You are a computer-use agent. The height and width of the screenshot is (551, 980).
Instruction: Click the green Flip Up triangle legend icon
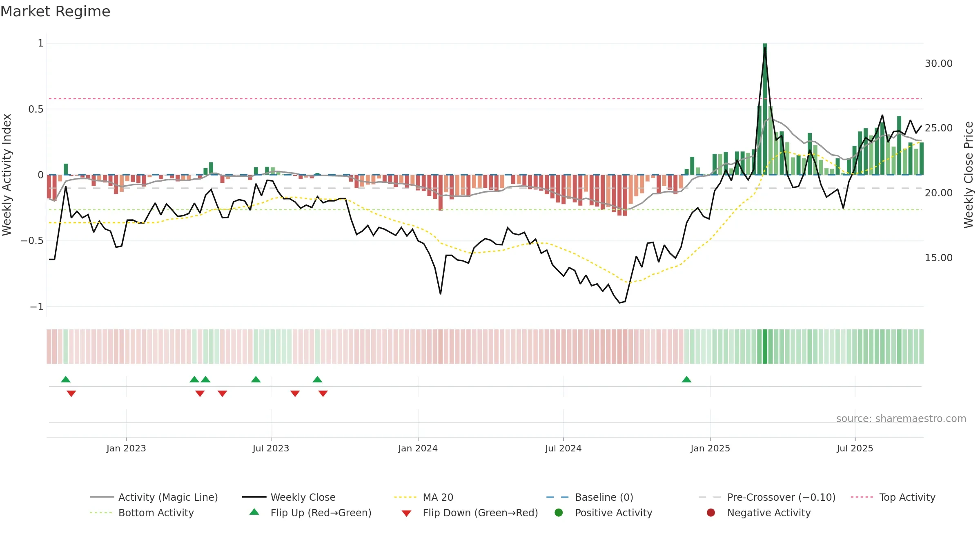point(254,512)
